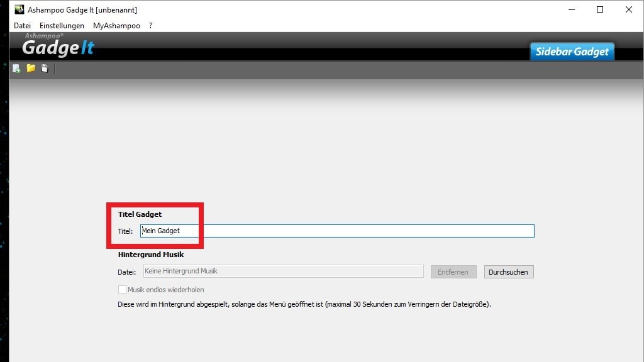Minimize the Gadge It window
Screen dimensions: 644x362
[571, 10]
